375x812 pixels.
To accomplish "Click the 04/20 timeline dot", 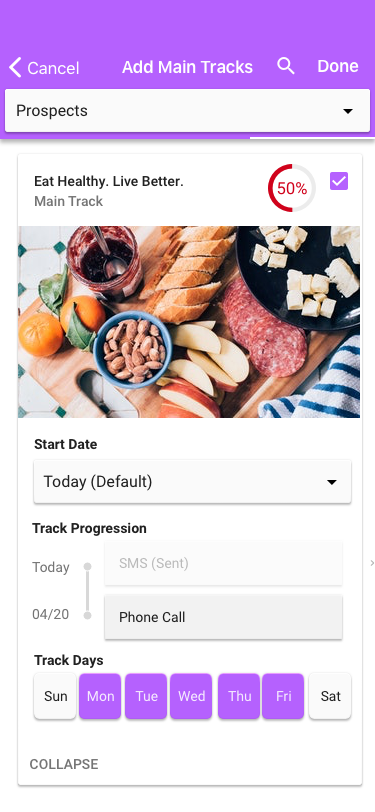I will 88,615.
